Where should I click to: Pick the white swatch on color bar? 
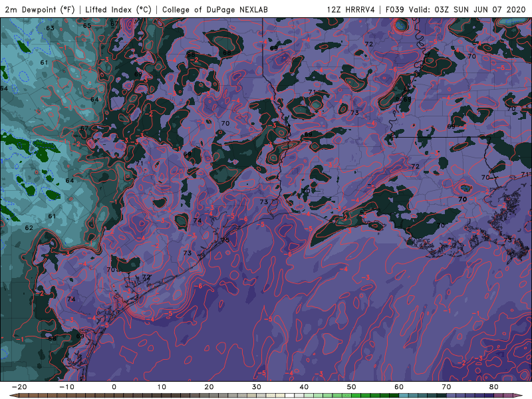point(290,396)
